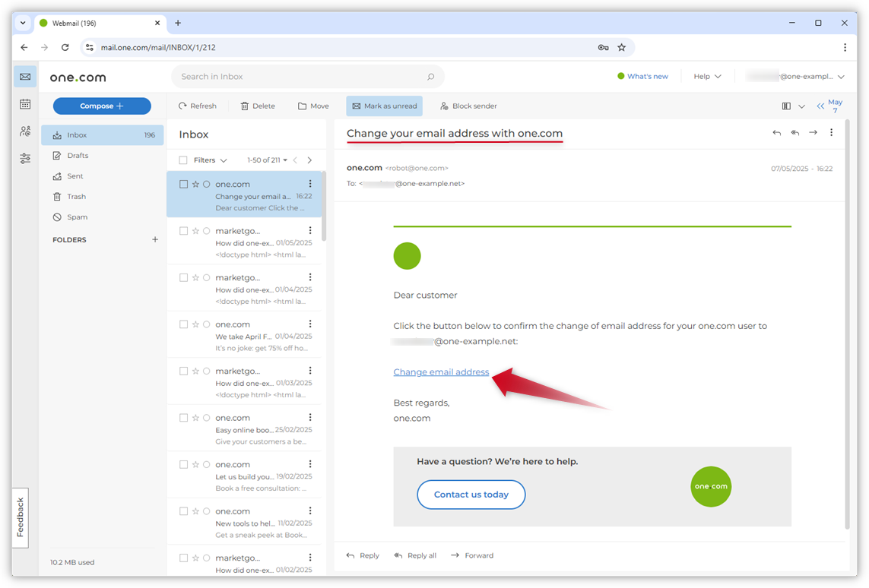Open the Calendar icon in left rail
Image resolution: width=869 pixels, height=588 pixels.
[25, 104]
